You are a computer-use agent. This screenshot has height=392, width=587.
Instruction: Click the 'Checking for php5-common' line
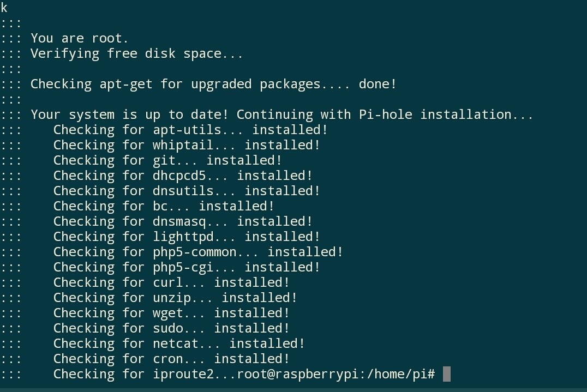(x=198, y=252)
